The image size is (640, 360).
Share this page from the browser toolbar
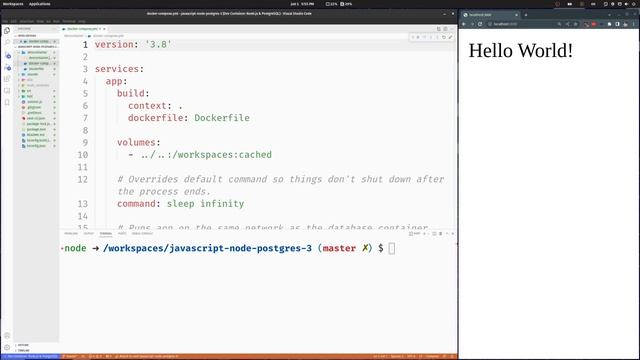567,24
